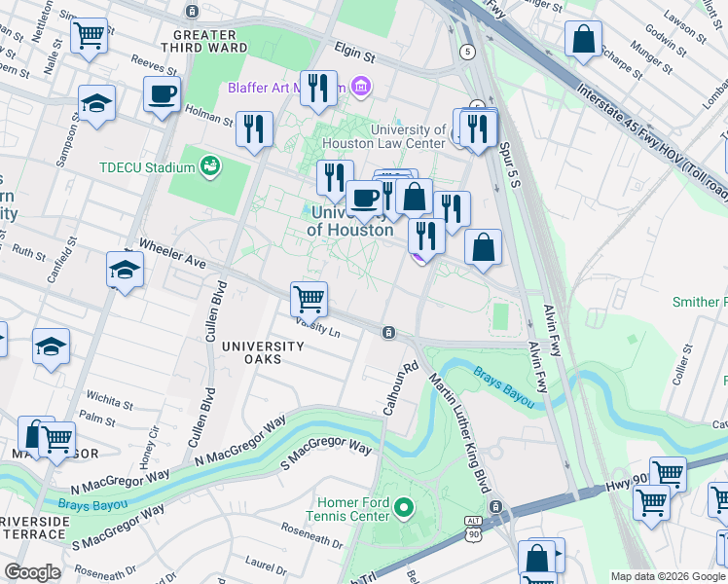Select the GREATER THIRD WARD label
The height and width of the screenshot is (584, 728).
coord(204,41)
